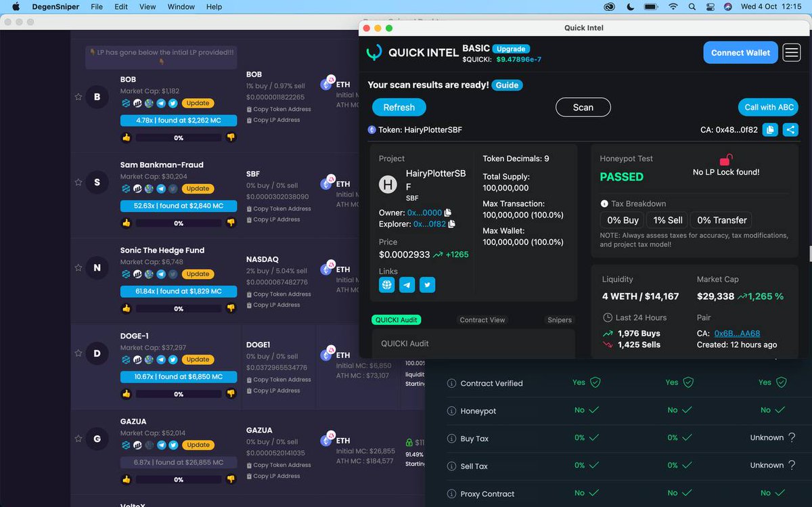Open BOB's Dextools icon link
This screenshot has width=812, height=507.
click(125, 104)
